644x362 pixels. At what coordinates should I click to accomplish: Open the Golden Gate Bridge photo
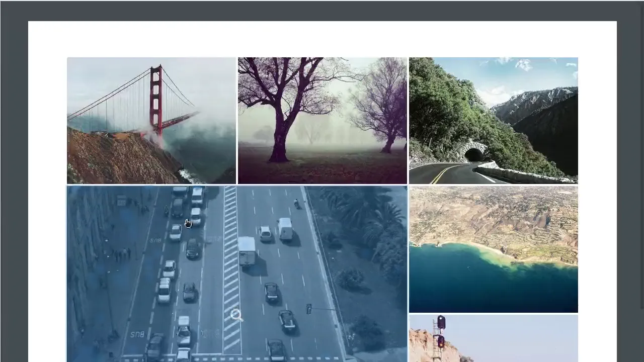(x=151, y=121)
